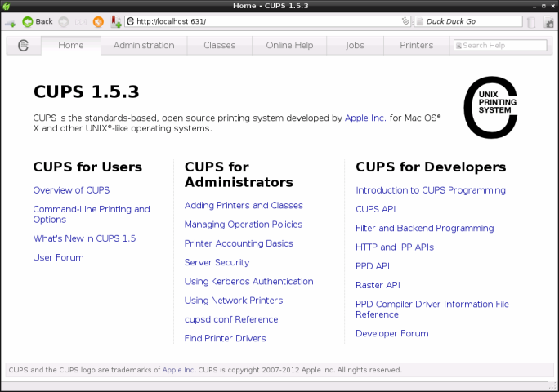The image size is (559, 392).
Task: Open What's New in CUPS 1.5
Action: 84,238
